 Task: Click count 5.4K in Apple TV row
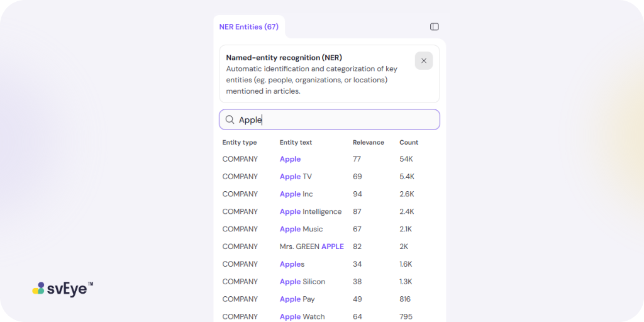[407, 177]
